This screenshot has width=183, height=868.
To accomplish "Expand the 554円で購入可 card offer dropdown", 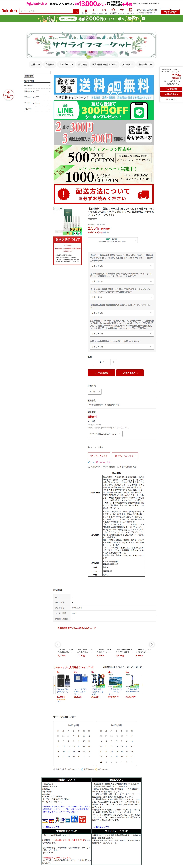I will pos(113,240).
